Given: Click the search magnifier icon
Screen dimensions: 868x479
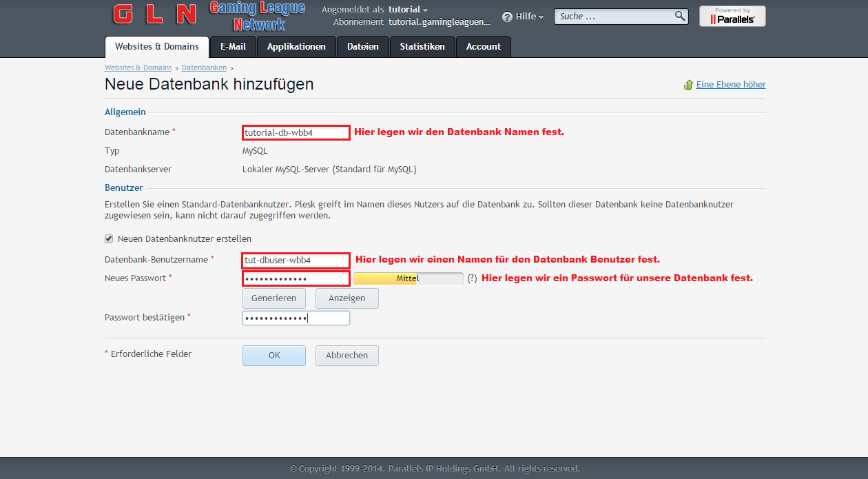Looking at the screenshot, I should 679,16.
